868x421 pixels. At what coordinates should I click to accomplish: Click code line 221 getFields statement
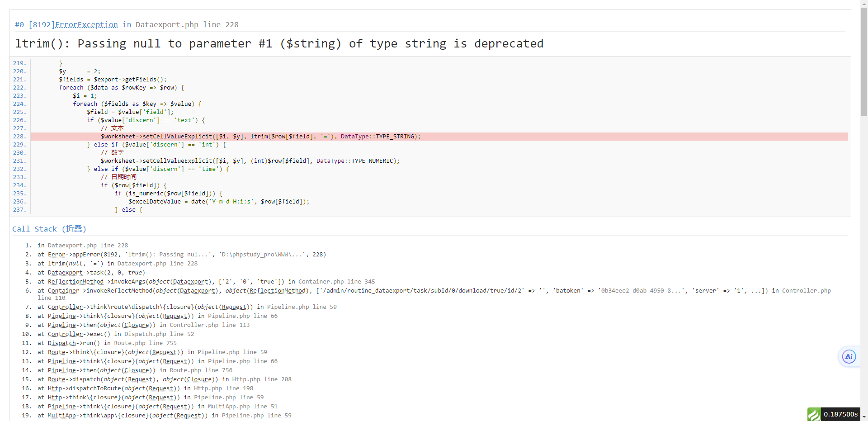tap(113, 80)
